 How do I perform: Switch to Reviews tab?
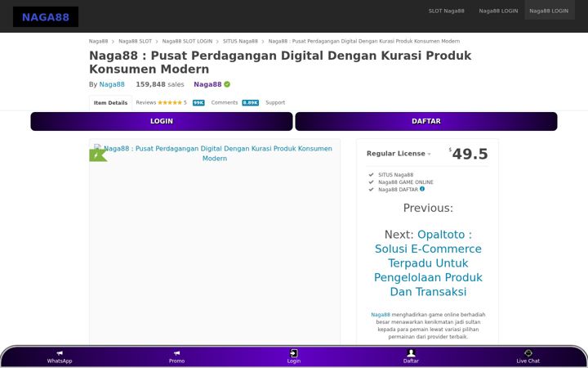(x=146, y=102)
